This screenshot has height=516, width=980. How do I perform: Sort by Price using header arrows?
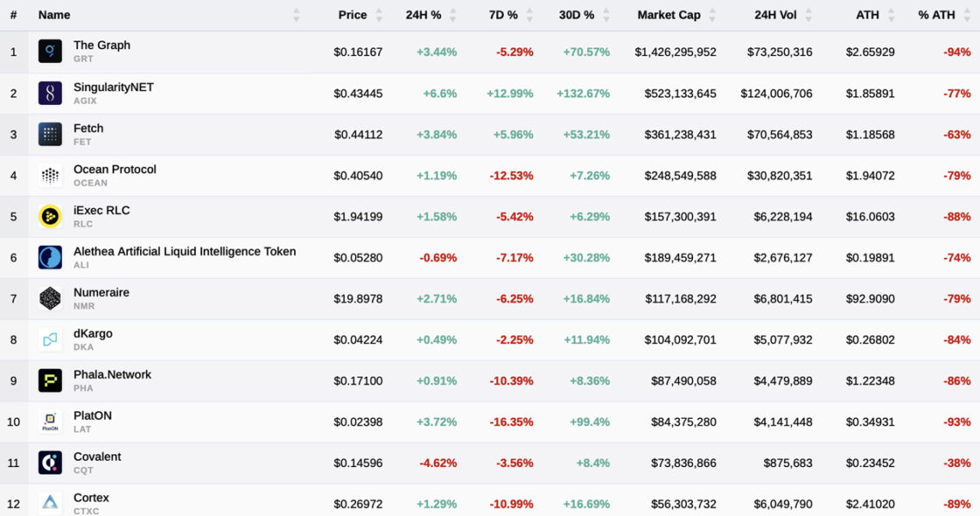(x=377, y=15)
